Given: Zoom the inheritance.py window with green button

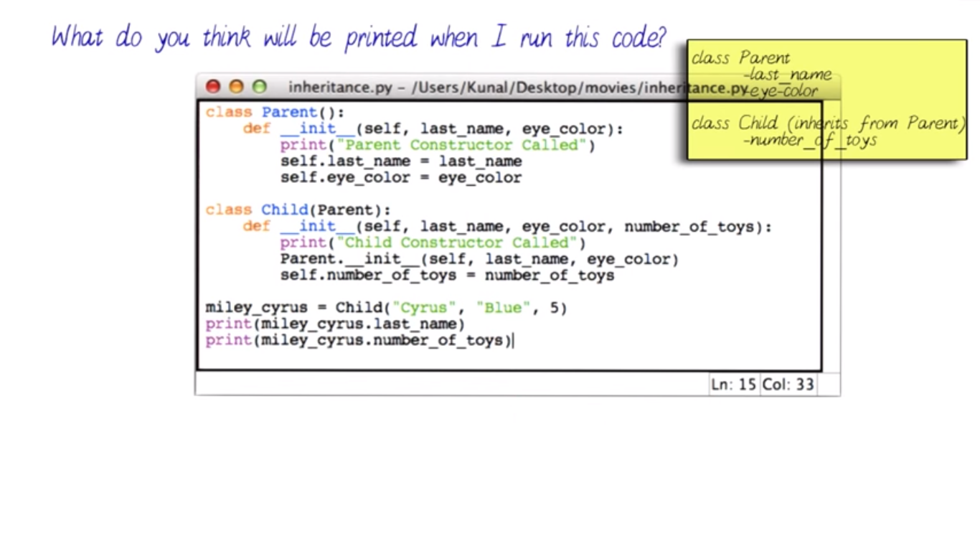Looking at the screenshot, I should pos(259,87).
